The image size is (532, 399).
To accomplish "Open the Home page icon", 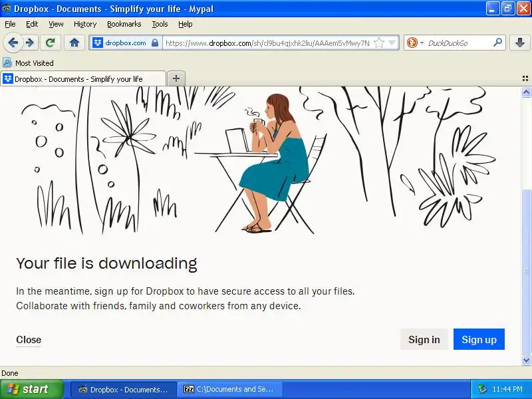I will [x=74, y=43].
